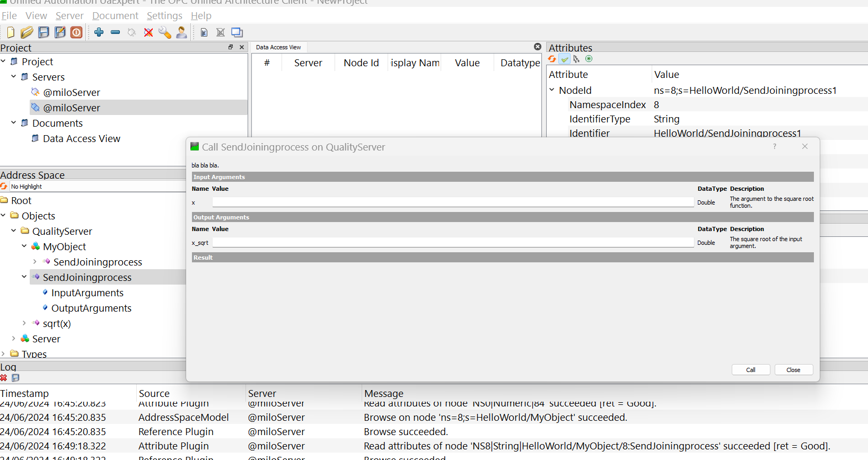The width and height of the screenshot is (868, 460).
Task: Click the blue minus Remove Server icon
Action: coord(115,32)
